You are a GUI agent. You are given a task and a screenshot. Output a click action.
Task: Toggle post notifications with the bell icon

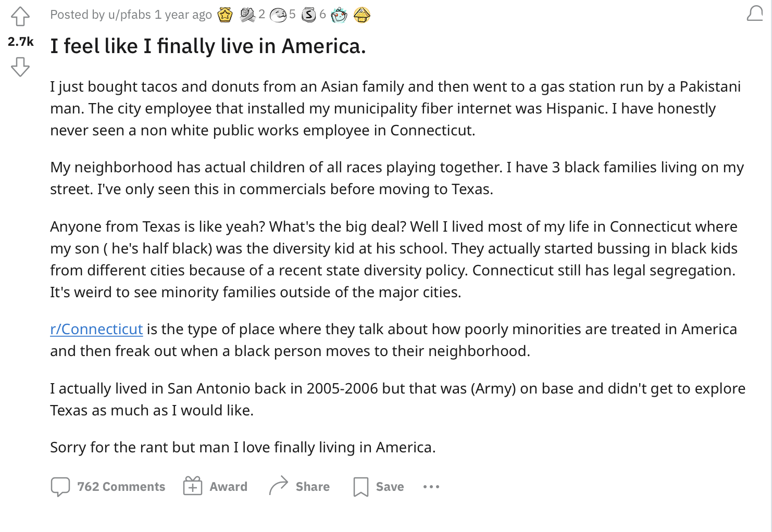coord(755,14)
